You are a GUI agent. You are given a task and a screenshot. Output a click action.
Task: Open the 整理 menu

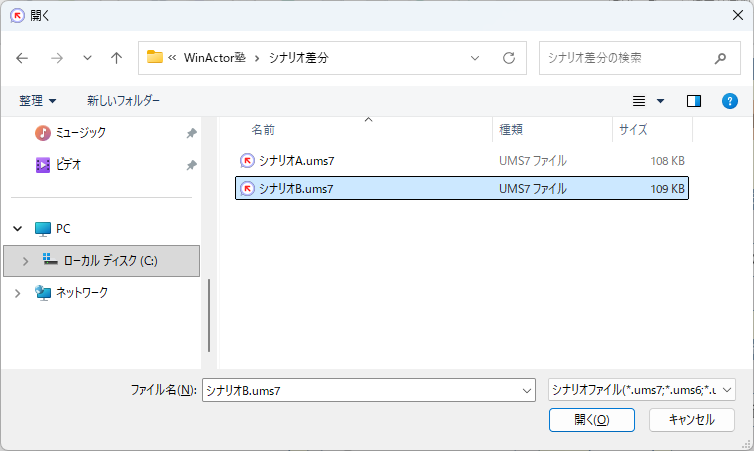coord(37,101)
